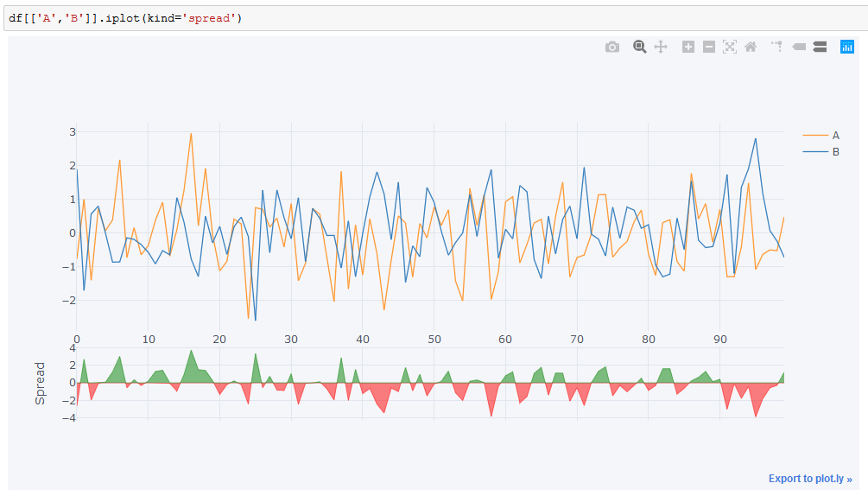
Task: Compare data on hover icon
Action: click(820, 47)
